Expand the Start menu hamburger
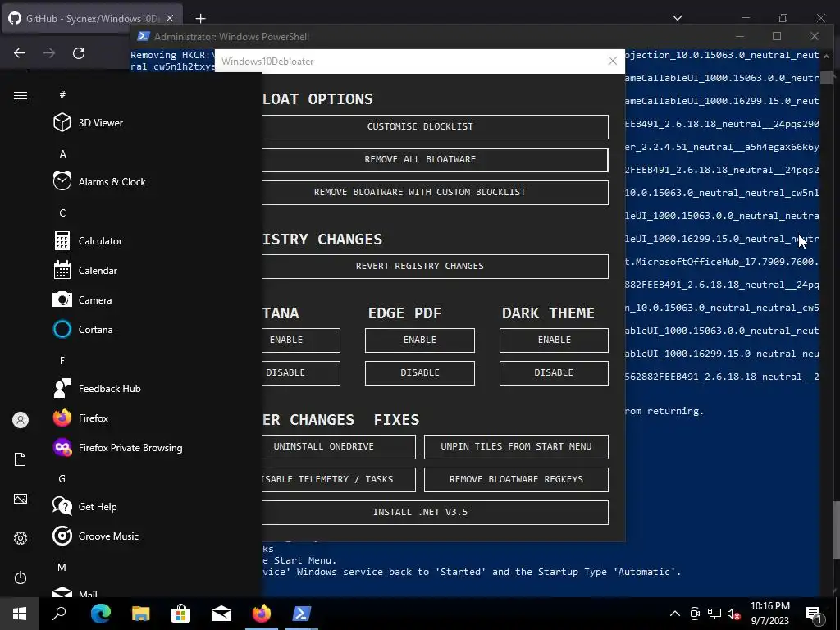The height and width of the screenshot is (630, 840). [x=21, y=95]
